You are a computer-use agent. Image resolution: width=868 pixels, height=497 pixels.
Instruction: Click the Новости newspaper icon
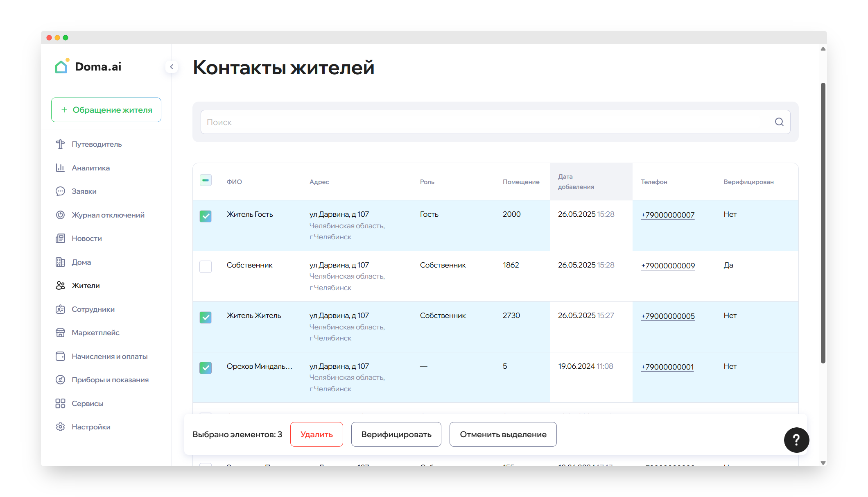(x=60, y=238)
